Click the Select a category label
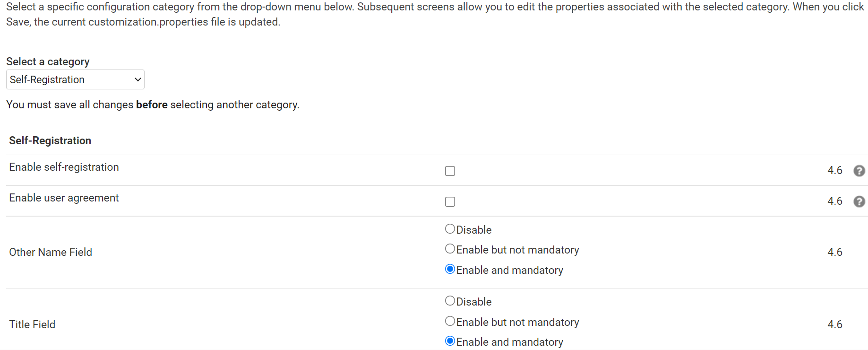Viewport: 868px width, 350px height. (48, 61)
